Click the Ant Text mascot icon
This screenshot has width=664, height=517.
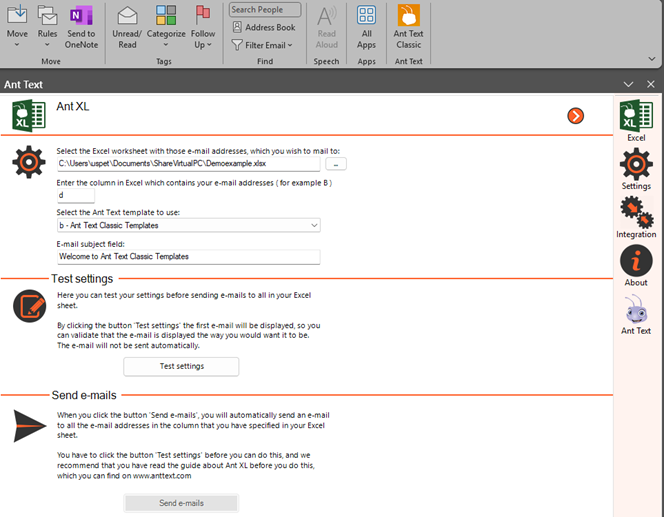[x=636, y=315]
